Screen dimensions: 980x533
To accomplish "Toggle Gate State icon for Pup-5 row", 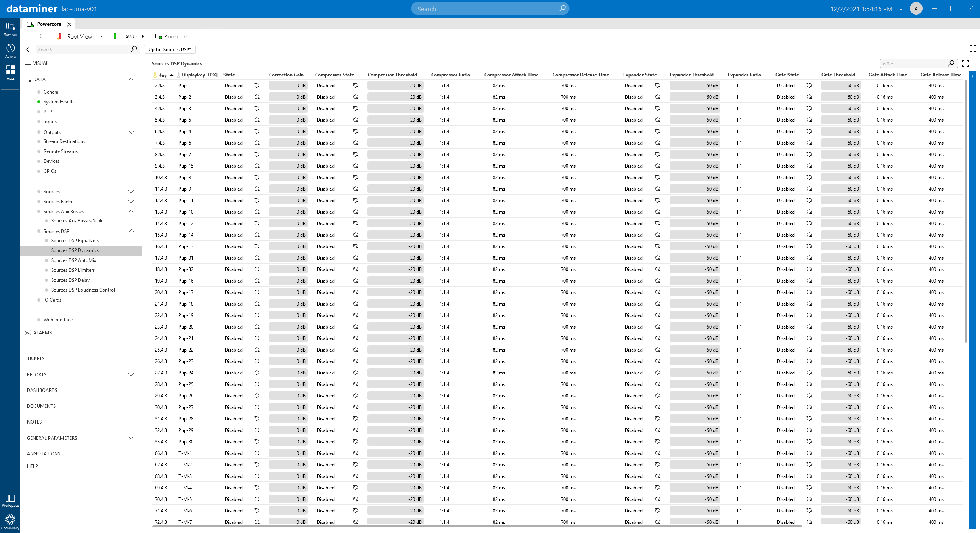I will click(809, 120).
